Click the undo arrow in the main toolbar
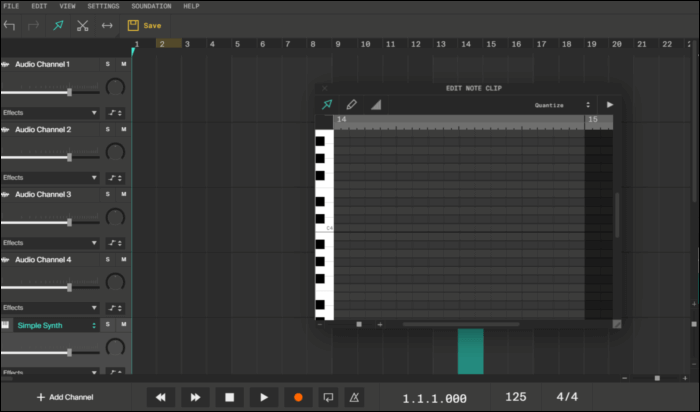Viewport: 700px width, 412px height. (x=10, y=25)
